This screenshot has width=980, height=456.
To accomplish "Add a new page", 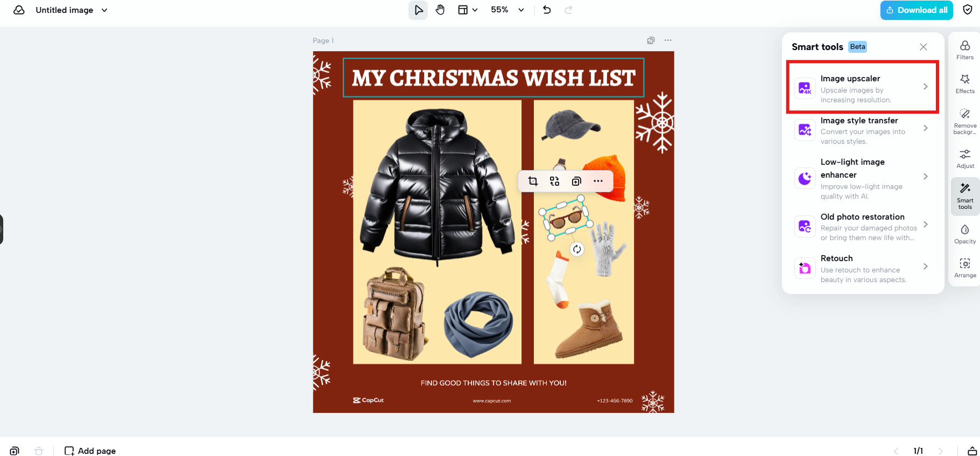I will point(90,451).
